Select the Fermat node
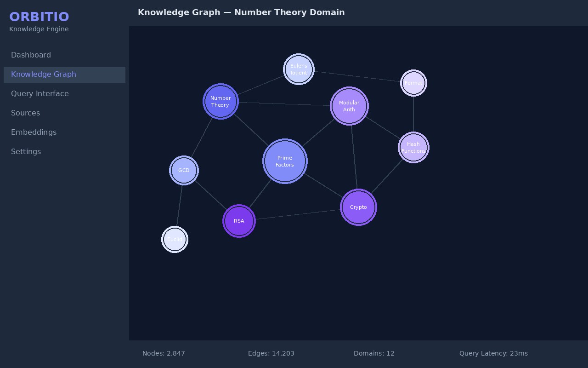 413,83
